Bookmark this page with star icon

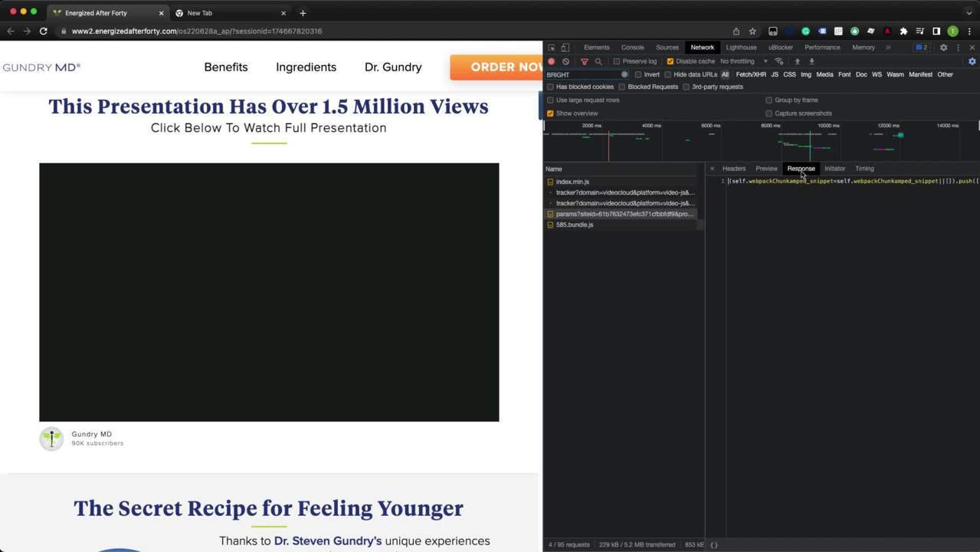click(752, 31)
